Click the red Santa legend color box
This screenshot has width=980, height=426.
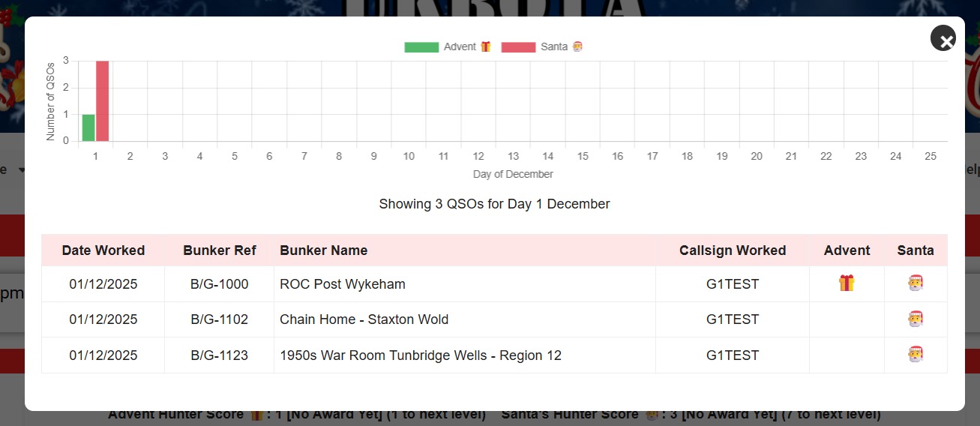pyautogui.click(x=518, y=47)
